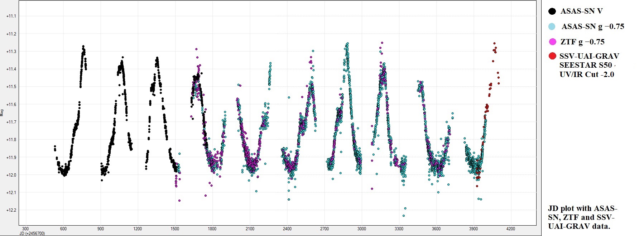
Task: Click the 'JD (+2456700)' axis title
Action: 32,233
